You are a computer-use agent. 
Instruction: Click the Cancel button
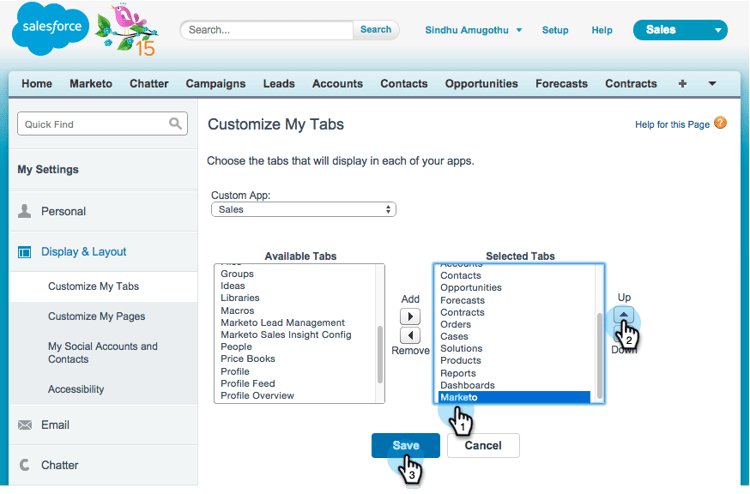(x=483, y=445)
